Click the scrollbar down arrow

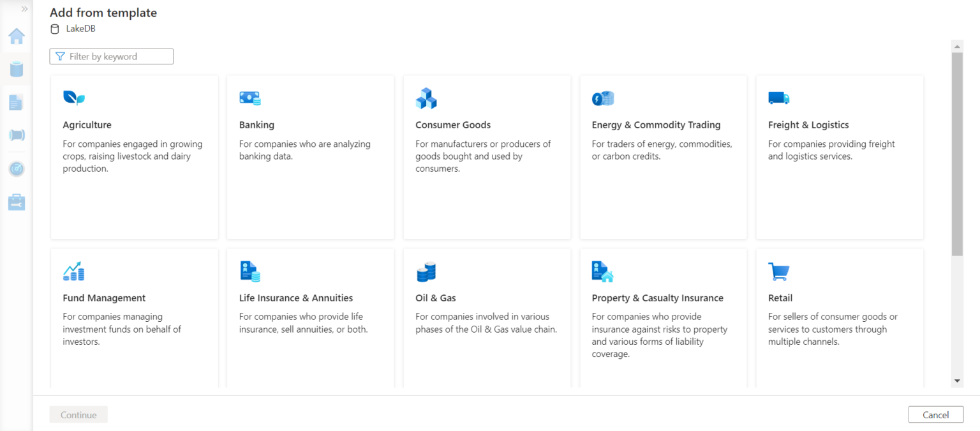[956, 379]
